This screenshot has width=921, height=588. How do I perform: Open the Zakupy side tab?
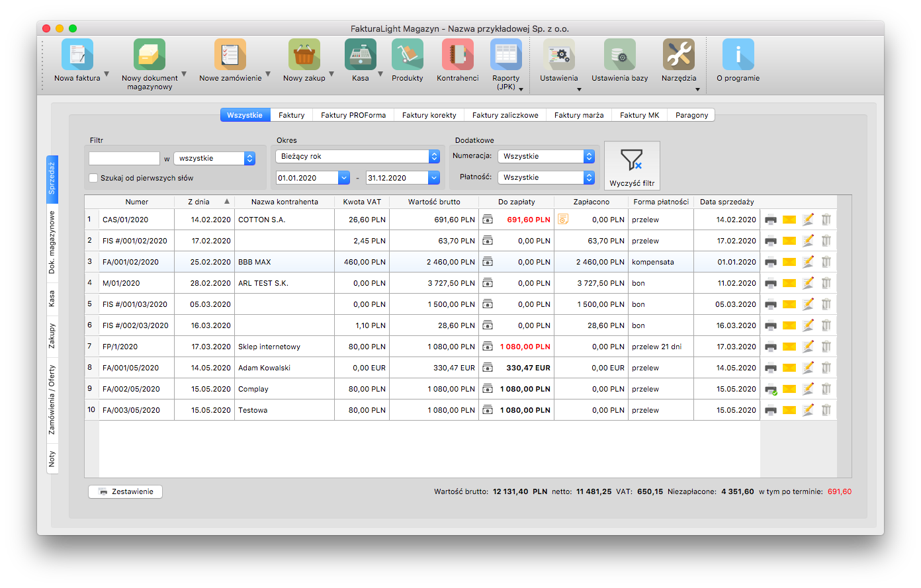click(x=52, y=336)
